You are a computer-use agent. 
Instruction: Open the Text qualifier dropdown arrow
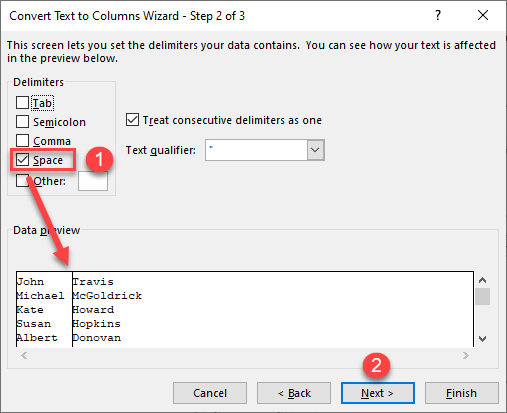point(315,150)
